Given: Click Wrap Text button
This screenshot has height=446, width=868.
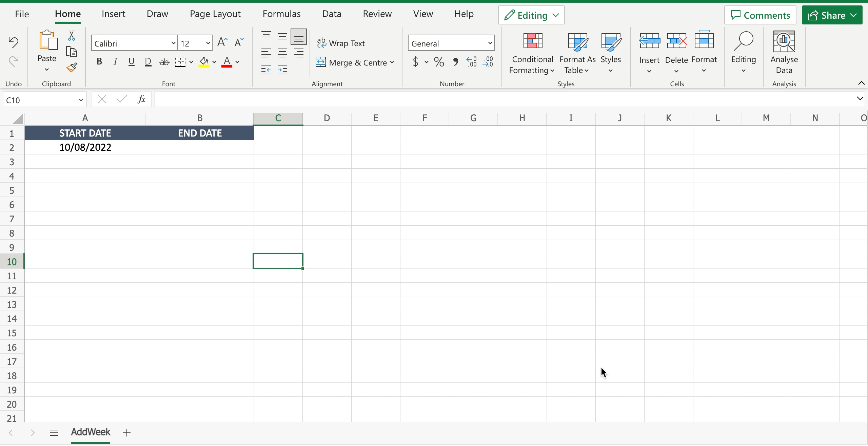Looking at the screenshot, I should click(341, 43).
